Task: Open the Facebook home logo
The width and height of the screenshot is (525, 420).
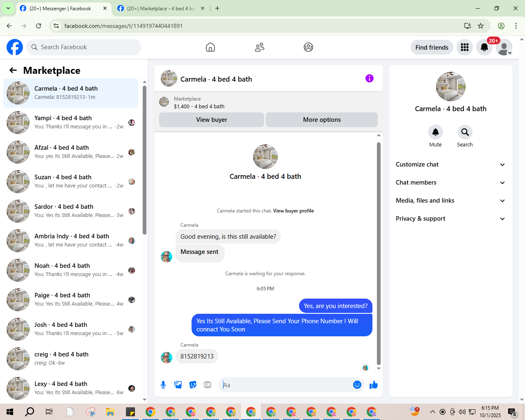Action: 15,47
